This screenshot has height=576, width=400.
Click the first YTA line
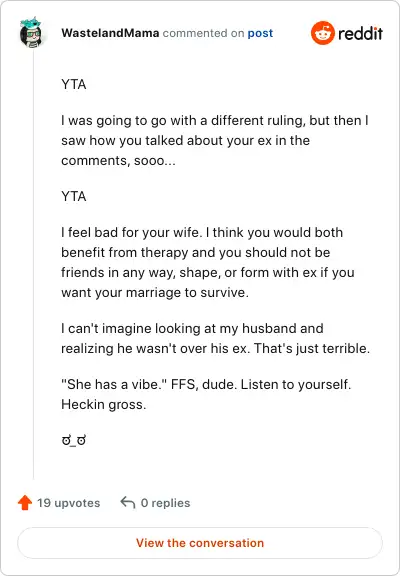tap(74, 84)
